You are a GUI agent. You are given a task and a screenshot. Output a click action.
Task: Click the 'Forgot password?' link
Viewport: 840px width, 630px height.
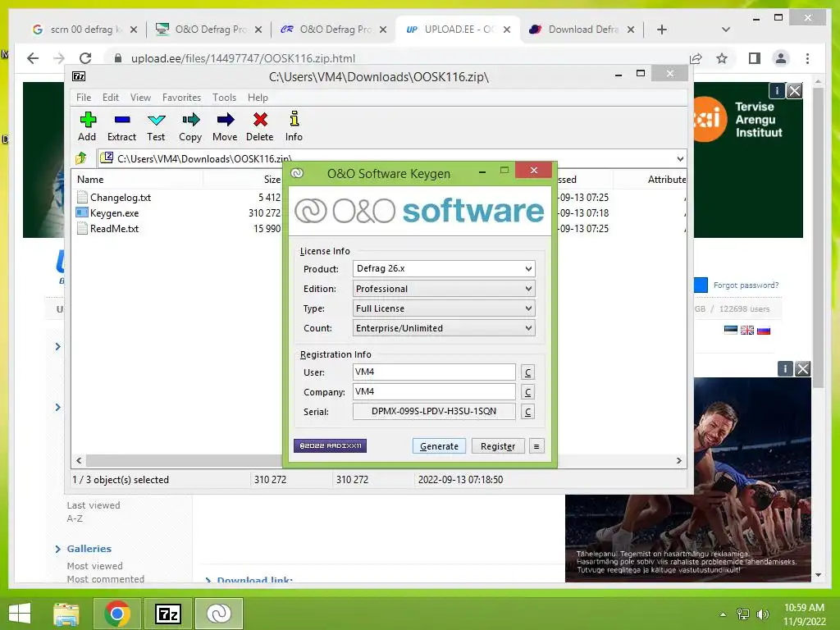[x=746, y=285]
